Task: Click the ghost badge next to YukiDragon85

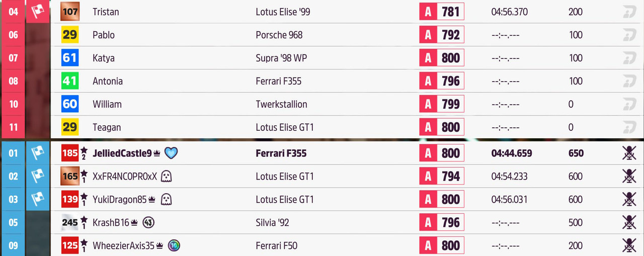Action: [x=166, y=200]
